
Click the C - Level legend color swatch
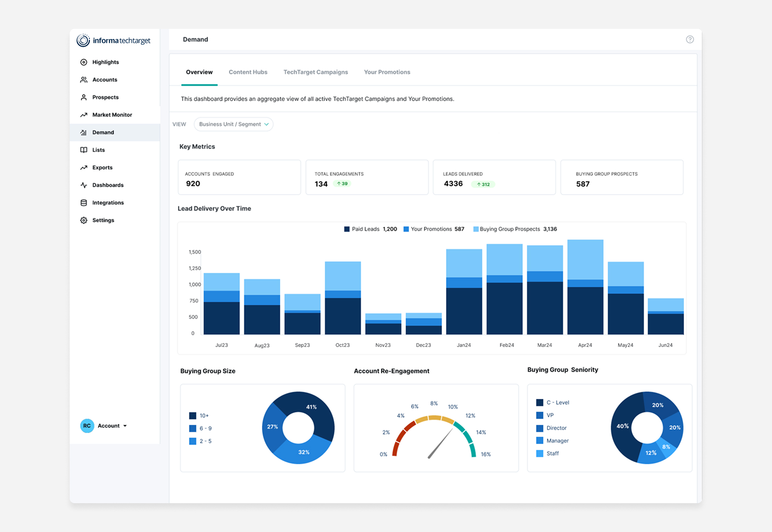(x=540, y=403)
